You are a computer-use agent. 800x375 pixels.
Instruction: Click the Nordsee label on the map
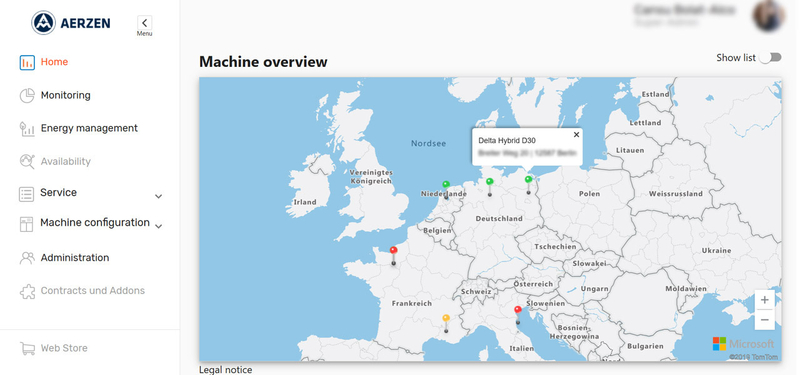[429, 144]
